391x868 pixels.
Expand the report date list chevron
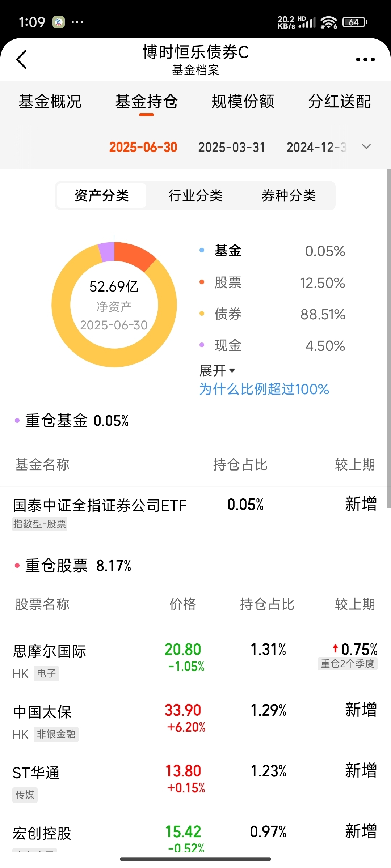(366, 146)
